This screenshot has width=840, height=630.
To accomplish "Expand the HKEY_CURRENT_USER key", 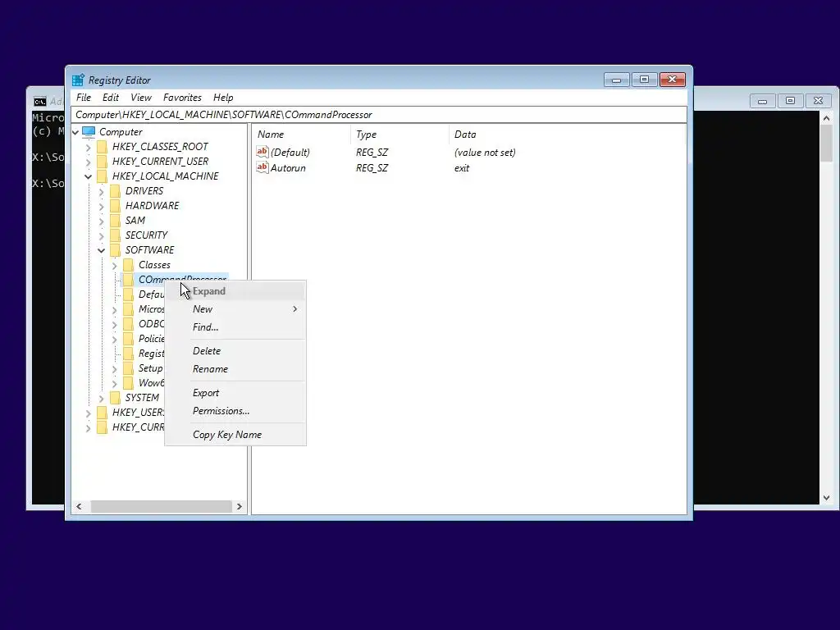I will (89, 162).
